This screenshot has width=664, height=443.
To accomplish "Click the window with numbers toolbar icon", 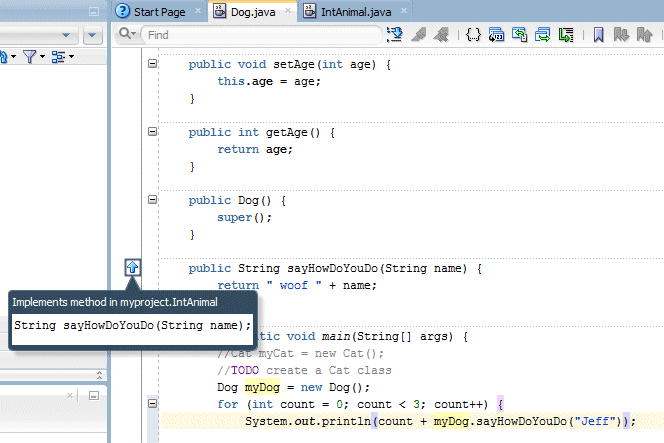I will (496, 35).
